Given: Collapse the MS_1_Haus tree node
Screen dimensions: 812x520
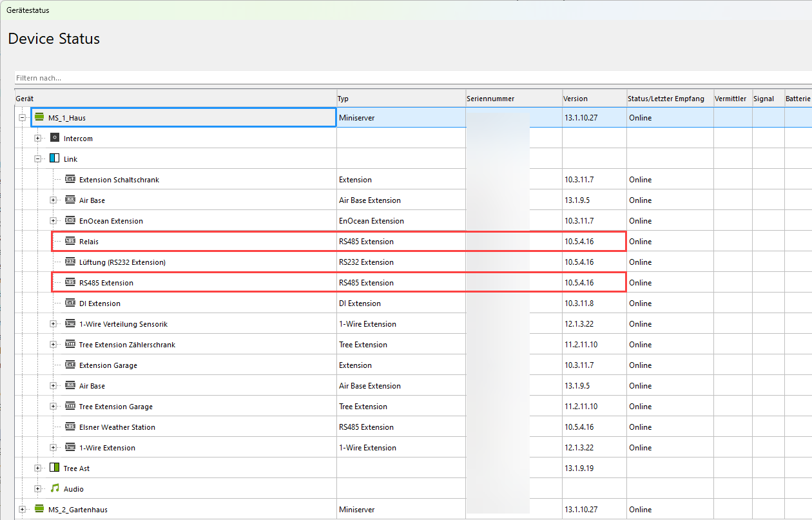Looking at the screenshot, I should (x=23, y=118).
